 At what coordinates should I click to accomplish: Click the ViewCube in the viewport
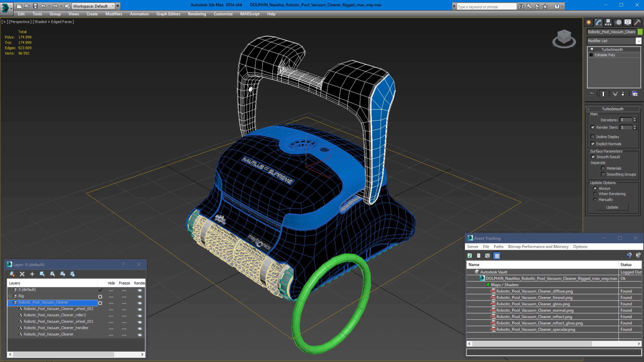(x=564, y=39)
